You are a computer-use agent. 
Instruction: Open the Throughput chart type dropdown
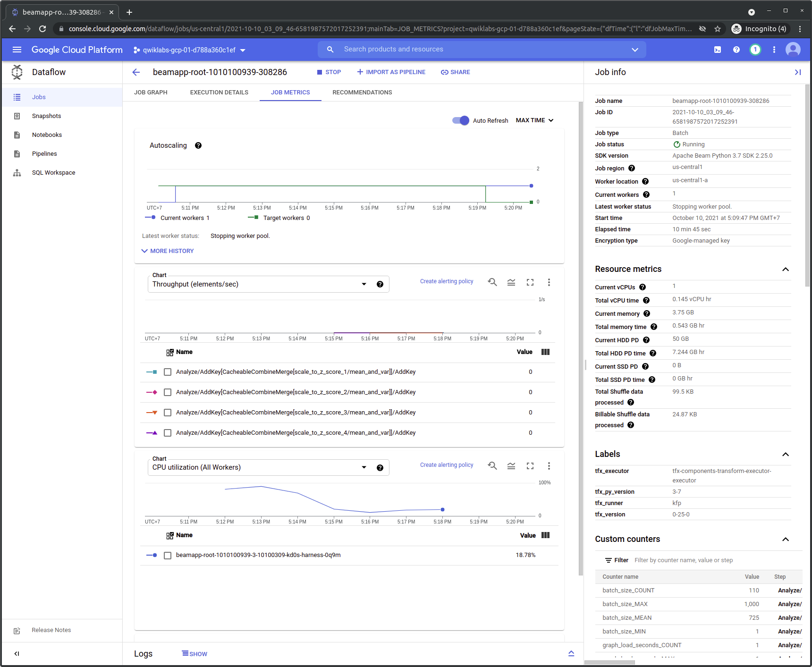coord(268,284)
